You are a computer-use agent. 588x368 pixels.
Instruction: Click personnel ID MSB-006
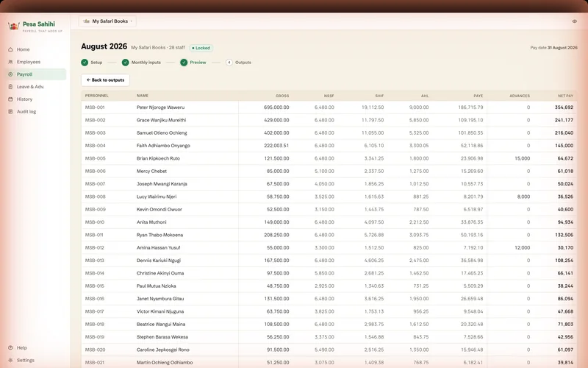(96, 171)
